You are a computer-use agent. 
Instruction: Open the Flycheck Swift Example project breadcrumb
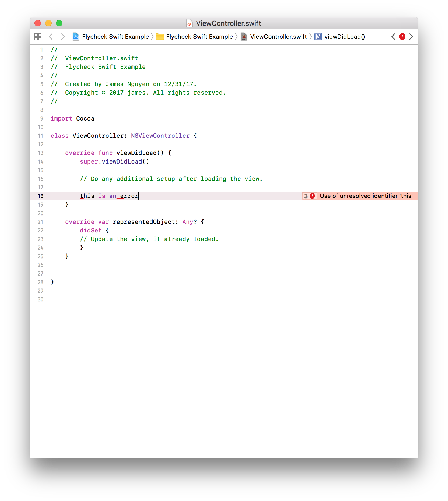115,37
